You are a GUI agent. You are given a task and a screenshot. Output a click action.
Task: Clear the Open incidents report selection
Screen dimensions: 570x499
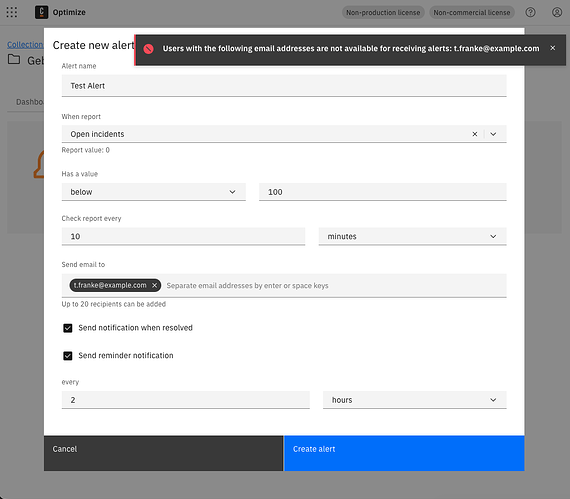click(475, 134)
